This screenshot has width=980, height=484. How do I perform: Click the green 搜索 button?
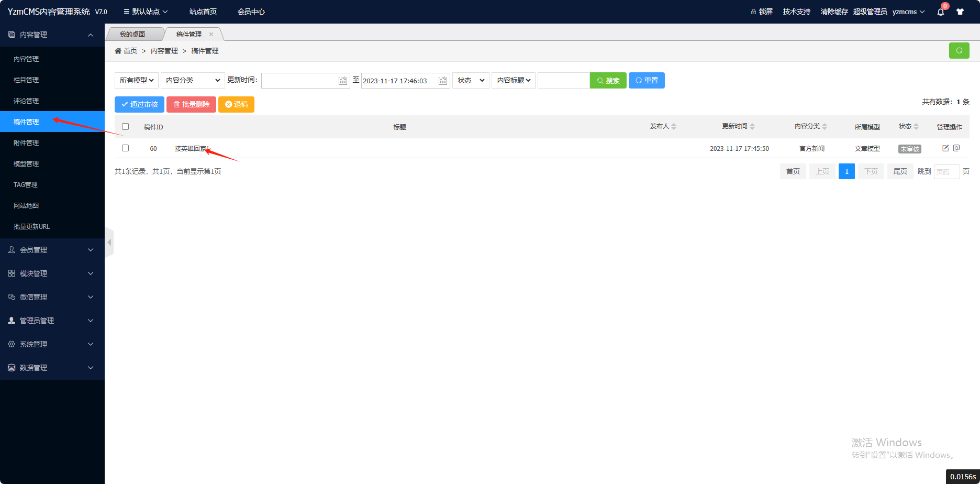tap(608, 80)
